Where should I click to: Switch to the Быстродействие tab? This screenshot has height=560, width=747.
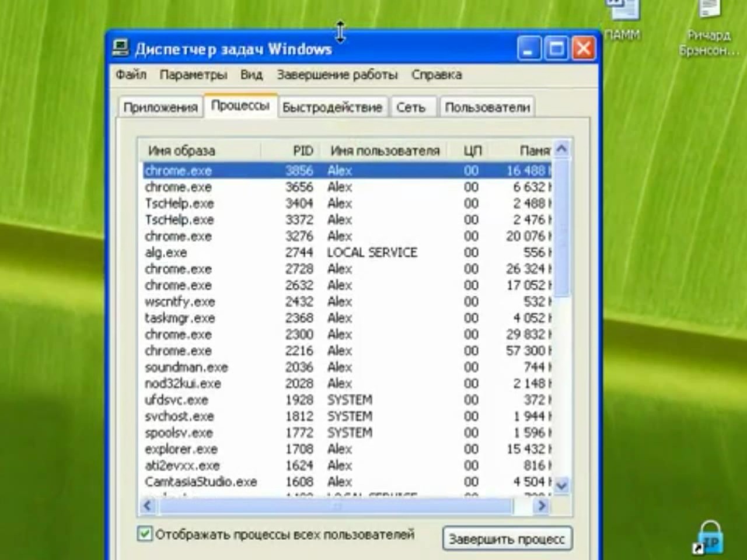click(x=331, y=107)
